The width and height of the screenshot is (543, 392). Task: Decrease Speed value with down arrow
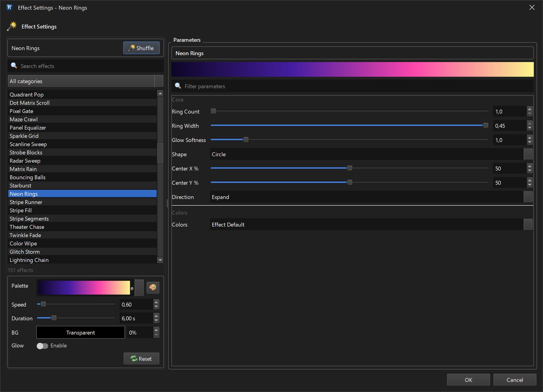156,307
